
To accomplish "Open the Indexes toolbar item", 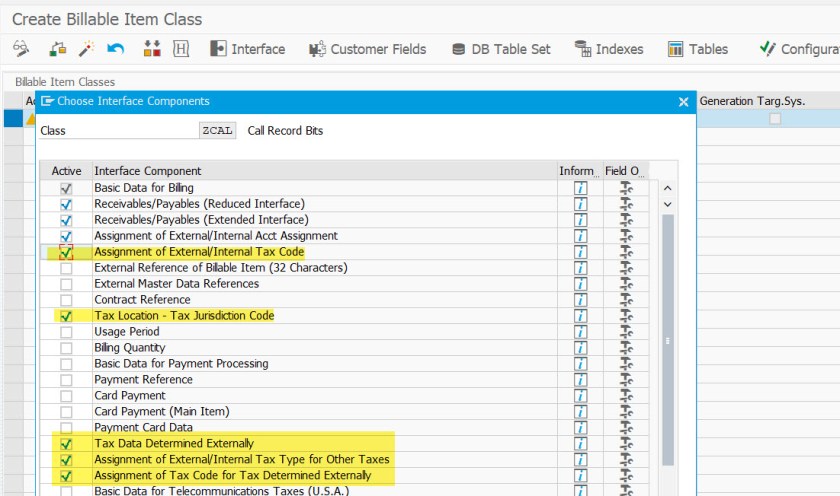I will [609, 49].
